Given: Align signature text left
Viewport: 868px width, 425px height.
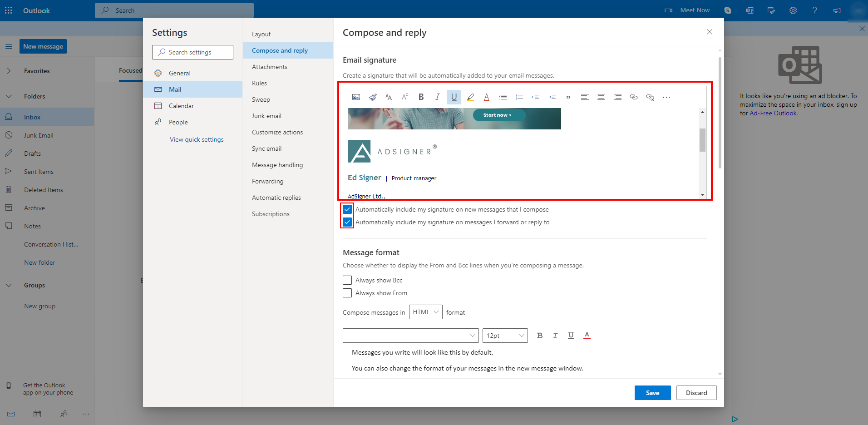Looking at the screenshot, I should (585, 97).
